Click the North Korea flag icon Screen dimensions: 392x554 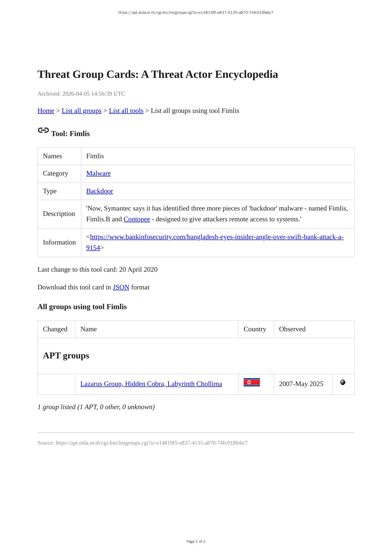click(x=252, y=382)
